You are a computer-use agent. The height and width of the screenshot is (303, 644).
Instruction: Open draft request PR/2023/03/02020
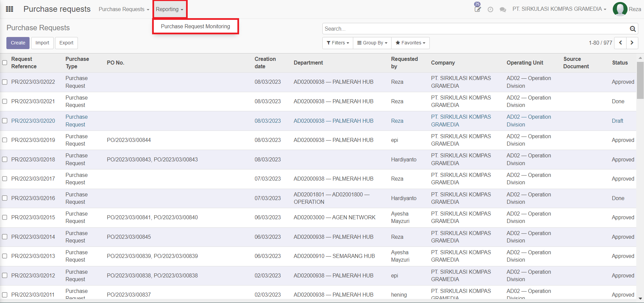(x=33, y=121)
